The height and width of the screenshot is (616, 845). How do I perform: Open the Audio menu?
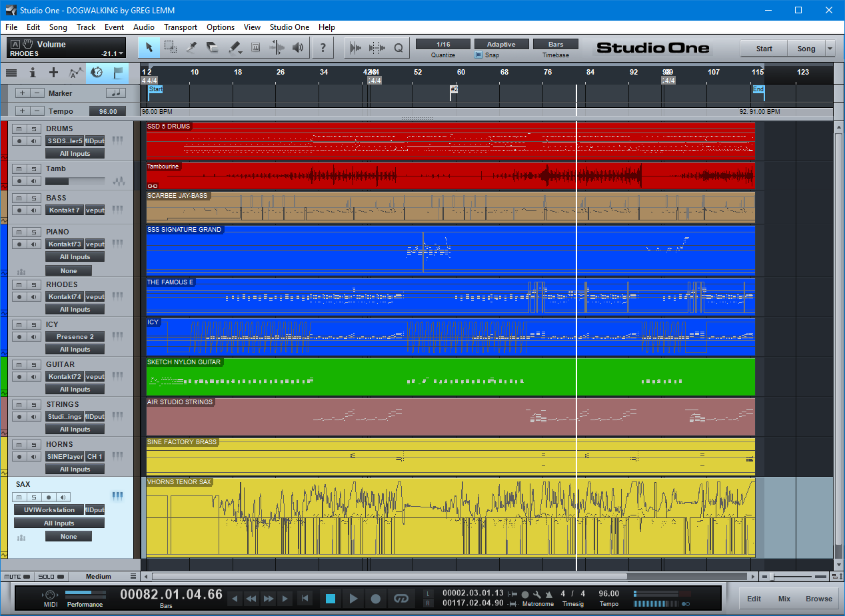click(x=144, y=27)
